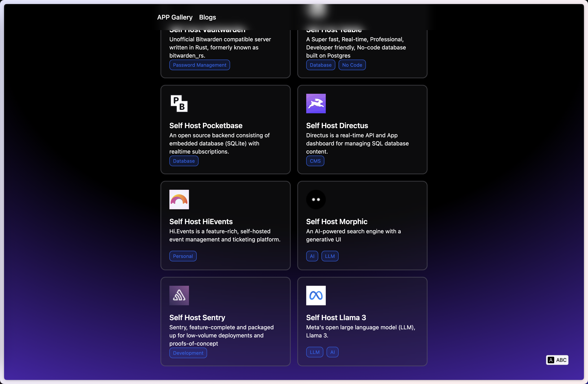Viewport: 588px width, 384px height.
Task: Select the AI tag on the Llama 3 card
Action: pyautogui.click(x=332, y=352)
